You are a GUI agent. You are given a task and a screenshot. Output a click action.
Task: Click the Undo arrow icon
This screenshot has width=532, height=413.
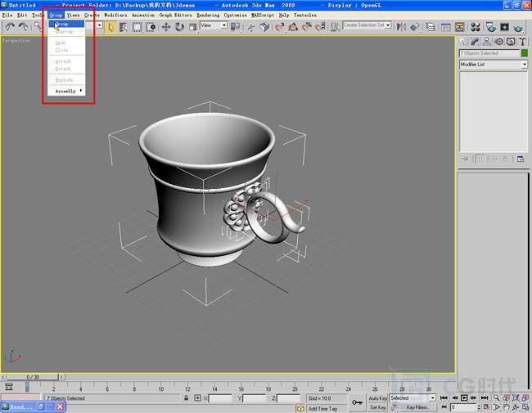click(10, 27)
